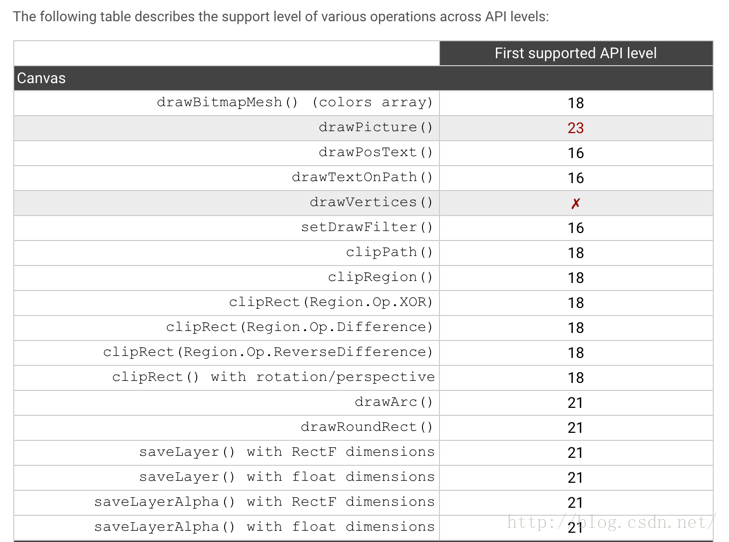Select the drawBitmapMesh() (colors array) cell

point(295,102)
